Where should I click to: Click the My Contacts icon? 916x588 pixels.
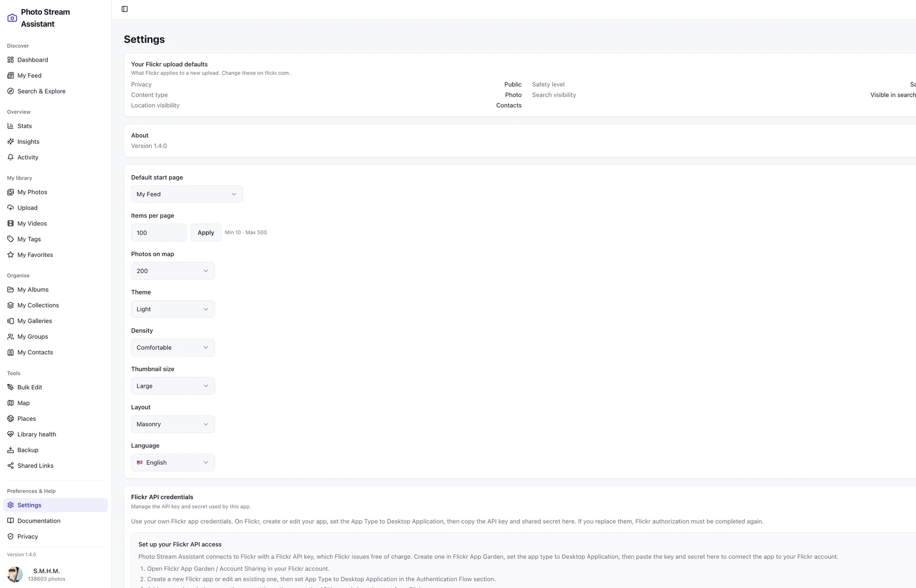point(11,352)
